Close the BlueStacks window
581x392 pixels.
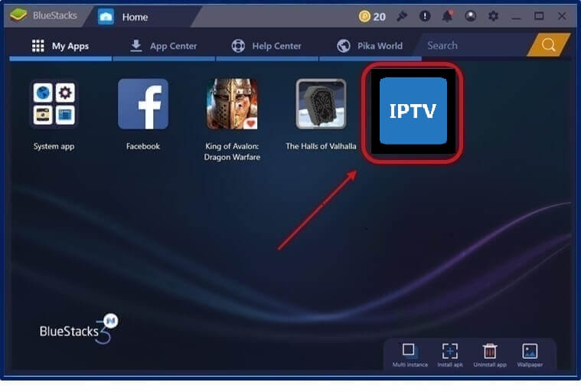(x=562, y=16)
